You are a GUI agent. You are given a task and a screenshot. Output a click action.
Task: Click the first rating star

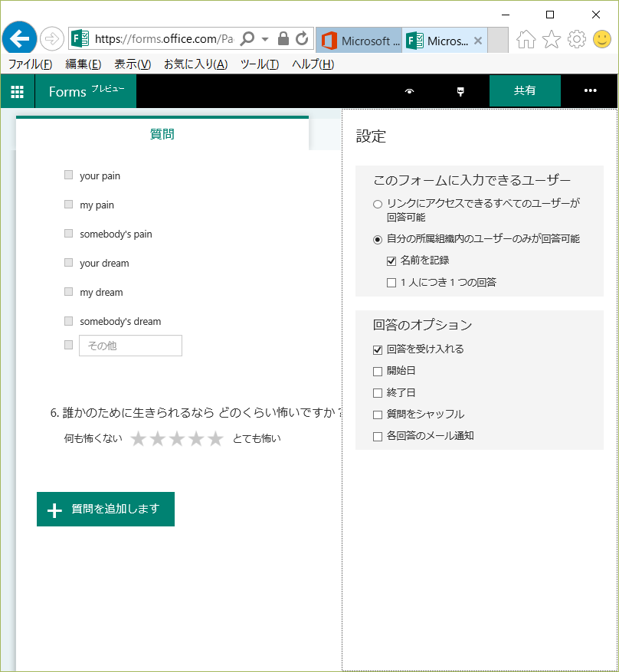click(139, 439)
